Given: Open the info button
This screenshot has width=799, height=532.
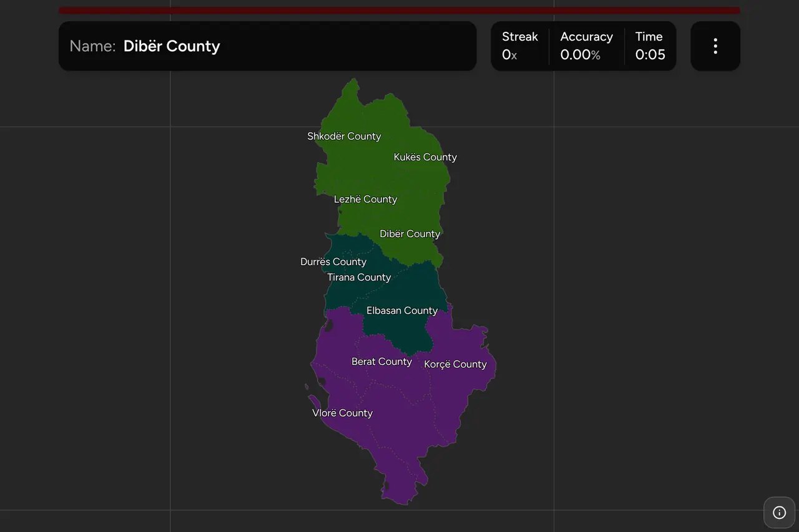Looking at the screenshot, I should 779,513.
